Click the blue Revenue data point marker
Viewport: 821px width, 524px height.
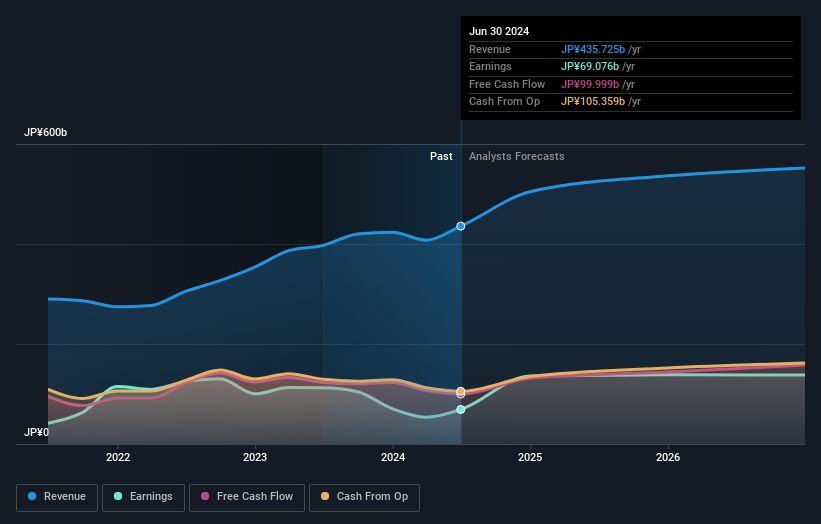click(461, 226)
